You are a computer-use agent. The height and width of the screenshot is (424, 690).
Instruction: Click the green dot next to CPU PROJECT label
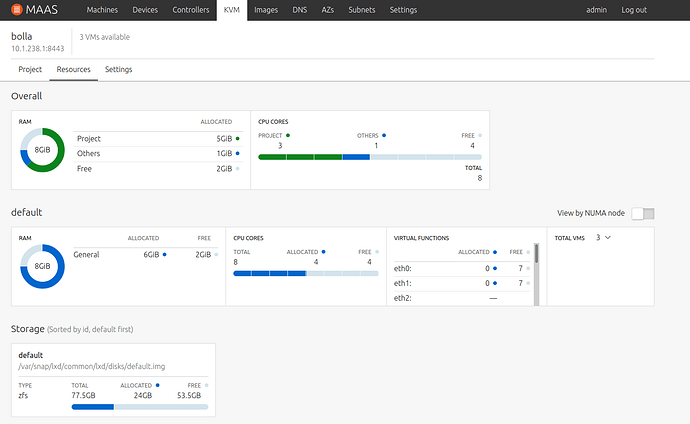(x=288, y=135)
